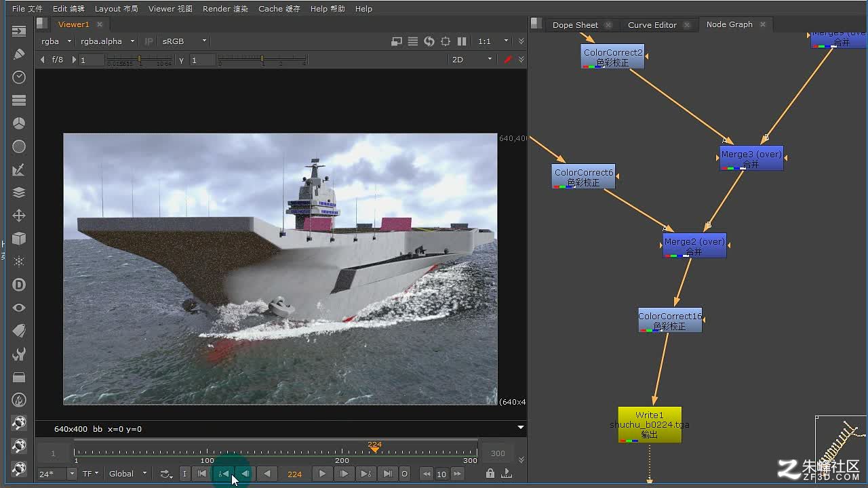Open the Deep nodes D icon
This screenshot has width=868, height=488.
click(x=19, y=285)
